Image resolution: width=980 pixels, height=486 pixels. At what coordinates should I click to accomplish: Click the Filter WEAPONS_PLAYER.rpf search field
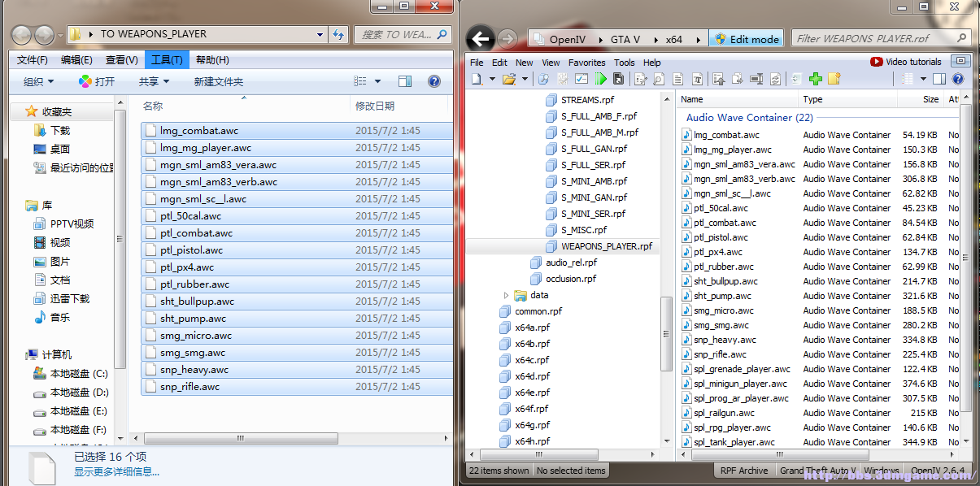click(x=874, y=38)
